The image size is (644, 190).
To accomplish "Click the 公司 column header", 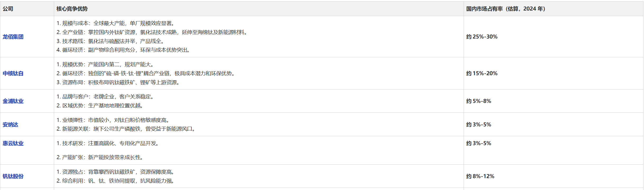I will tap(8, 9).
